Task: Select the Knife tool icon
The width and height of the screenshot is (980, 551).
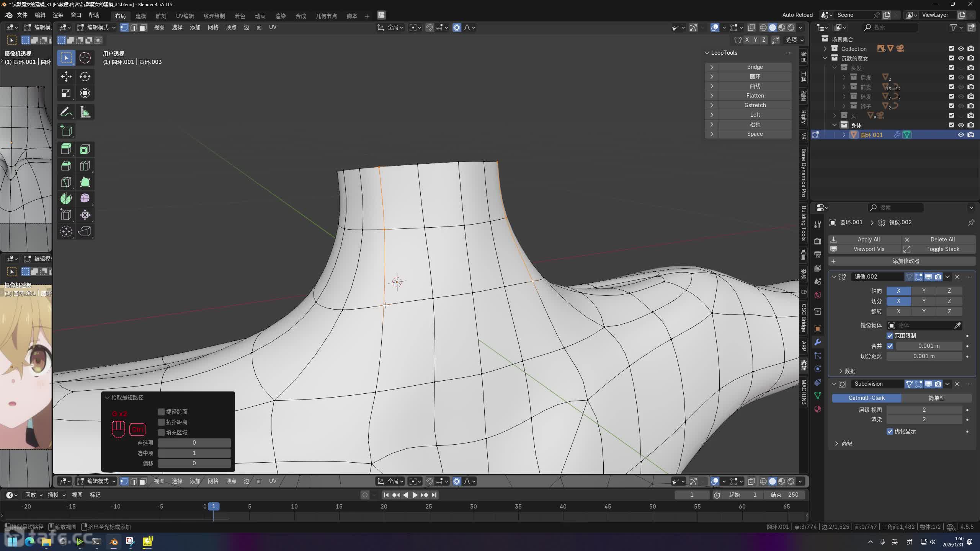Action: pyautogui.click(x=66, y=182)
